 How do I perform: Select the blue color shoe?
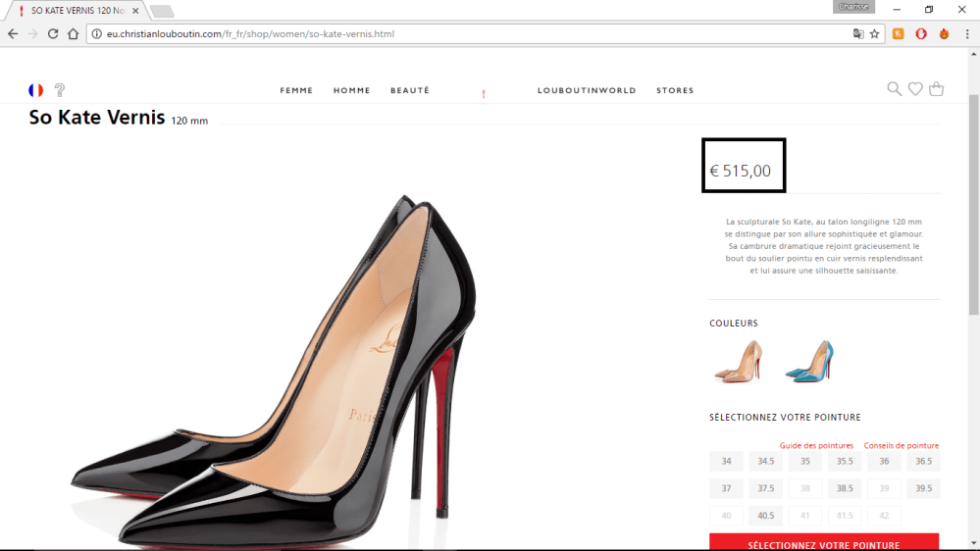809,361
